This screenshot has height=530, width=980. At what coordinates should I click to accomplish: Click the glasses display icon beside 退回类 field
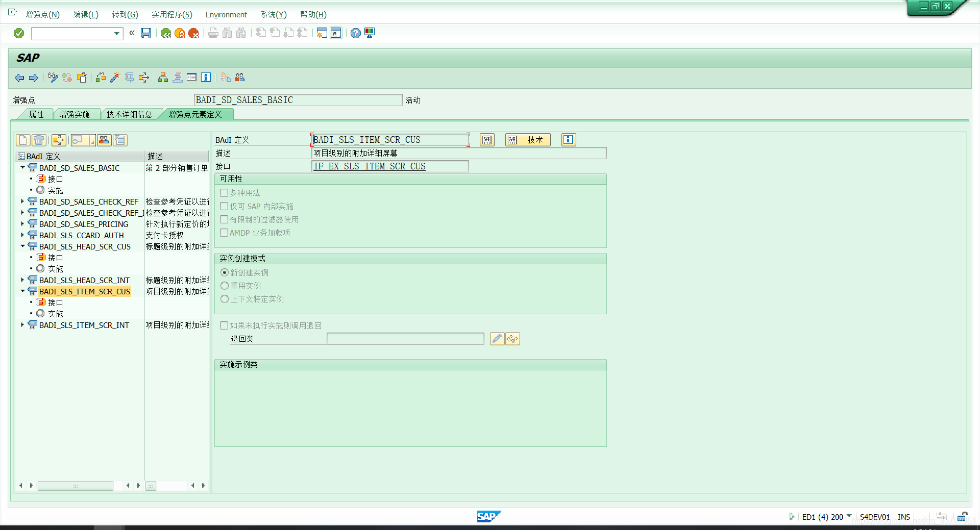pyautogui.click(x=512, y=339)
